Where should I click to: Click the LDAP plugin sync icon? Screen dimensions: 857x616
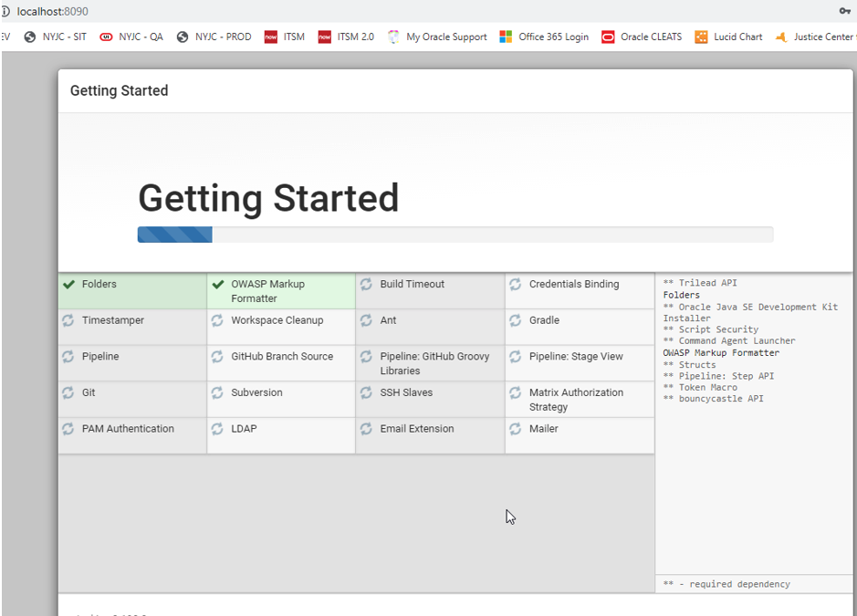pyautogui.click(x=217, y=429)
